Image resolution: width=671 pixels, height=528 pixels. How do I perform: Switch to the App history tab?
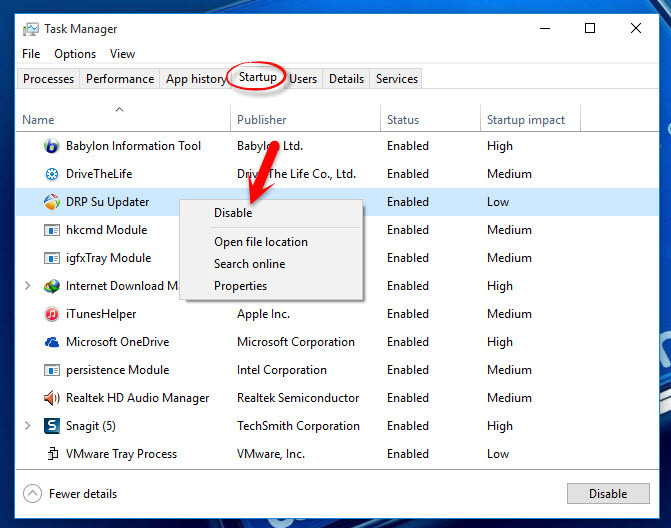195,79
